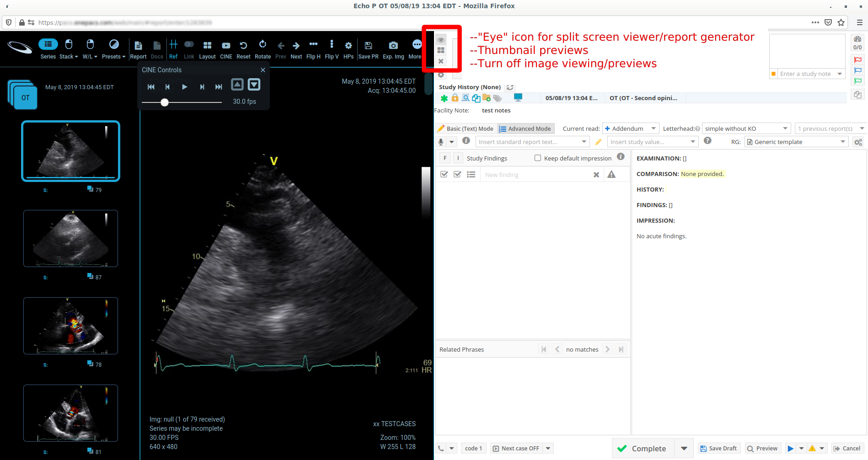Toggle thumbnail previews grid icon
The width and height of the screenshot is (868, 460).
tap(441, 50)
